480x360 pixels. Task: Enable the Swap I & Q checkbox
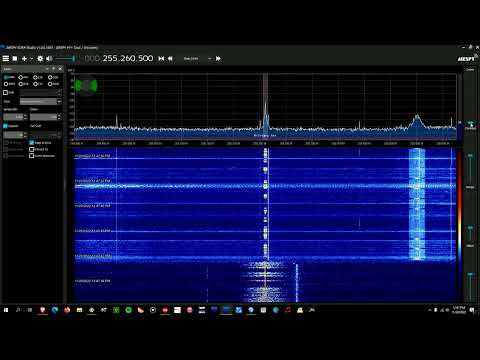coord(32,156)
